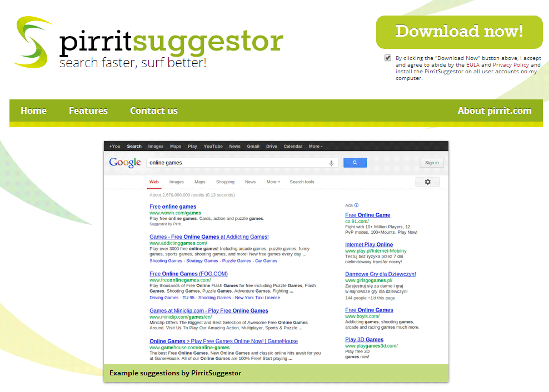549x392 pixels.
Task: Open the EULA link
Action: [x=473, y=65]
